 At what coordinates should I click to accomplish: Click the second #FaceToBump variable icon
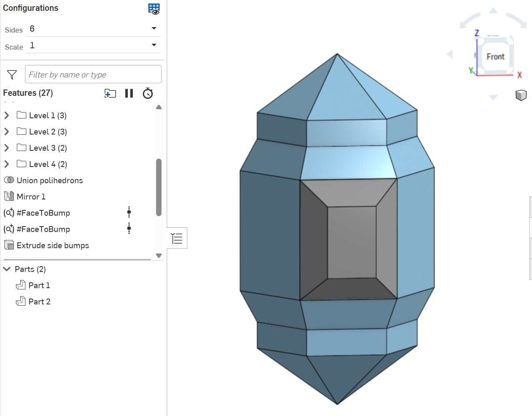pos(9,229)
